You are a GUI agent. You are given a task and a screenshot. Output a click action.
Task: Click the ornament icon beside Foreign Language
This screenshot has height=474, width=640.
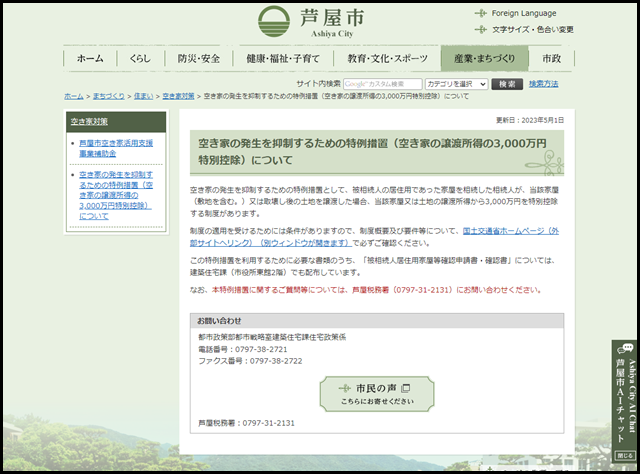click(x=481, y=13)
